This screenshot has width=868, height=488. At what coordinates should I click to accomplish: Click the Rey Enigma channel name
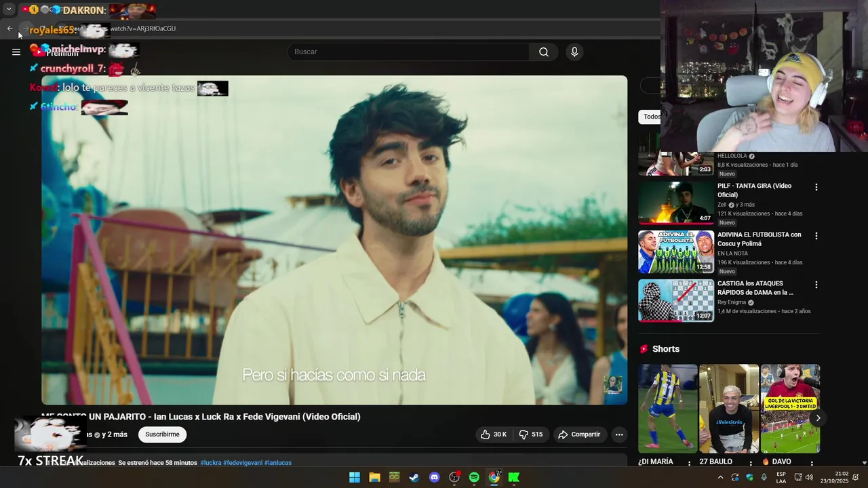tap(732, 302)
